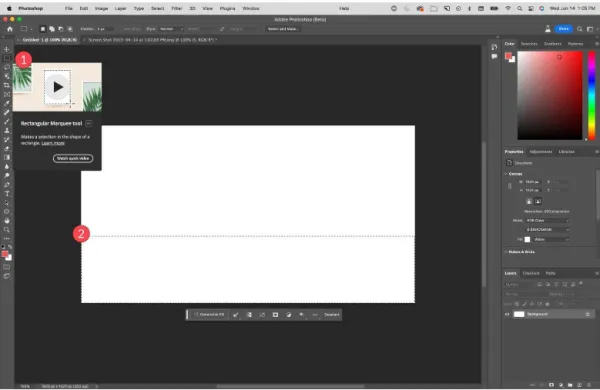Select the Eyedropper tool
The image size is (600, 390).
tap(7, 103)
